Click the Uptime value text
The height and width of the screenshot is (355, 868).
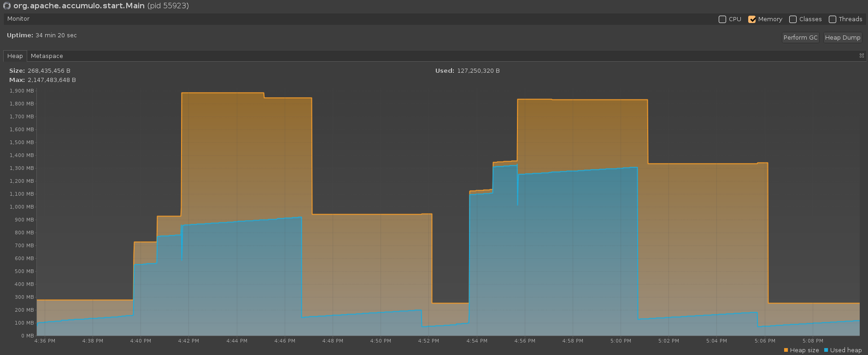tap(56, 35)
